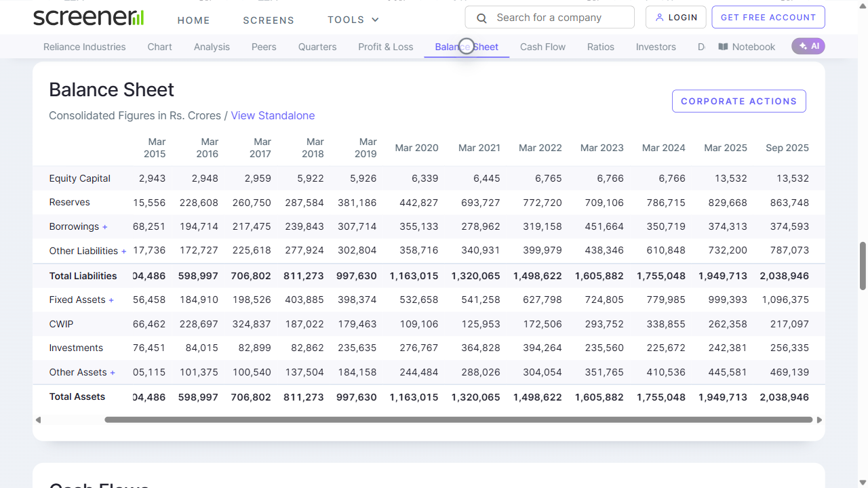Click the magnifier icon in the search bar

481,17
